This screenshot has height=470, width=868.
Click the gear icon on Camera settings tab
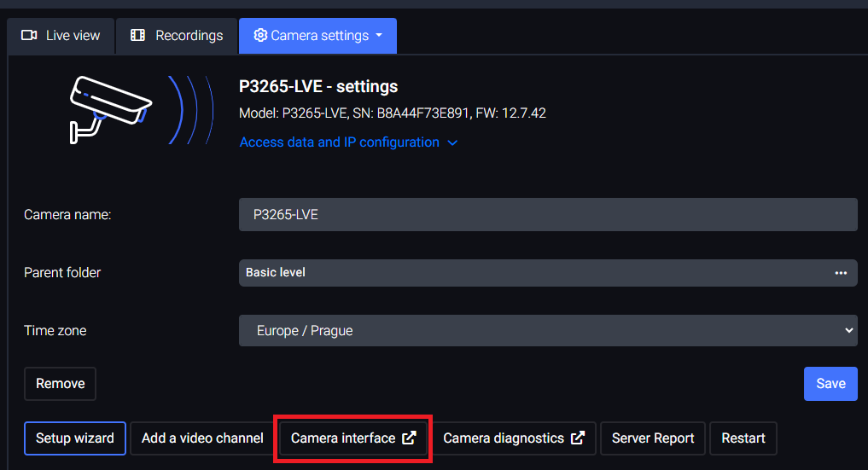260,36
